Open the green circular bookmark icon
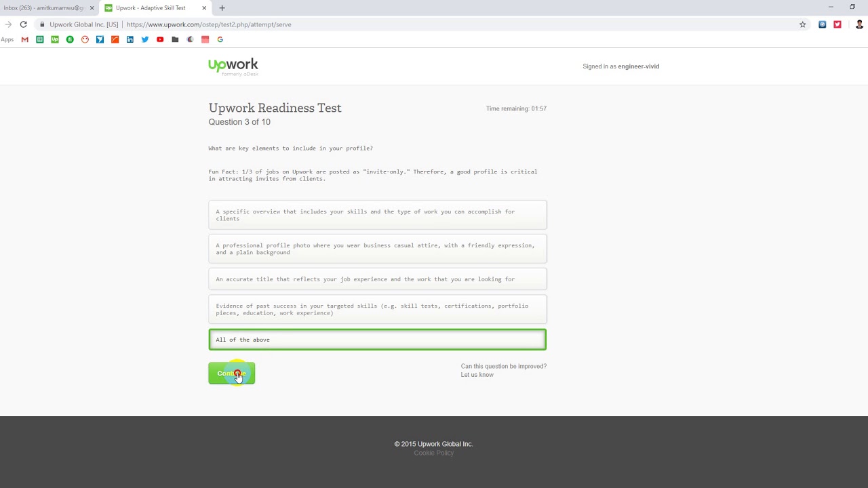The image size is (868, 488). coord(70,39)
